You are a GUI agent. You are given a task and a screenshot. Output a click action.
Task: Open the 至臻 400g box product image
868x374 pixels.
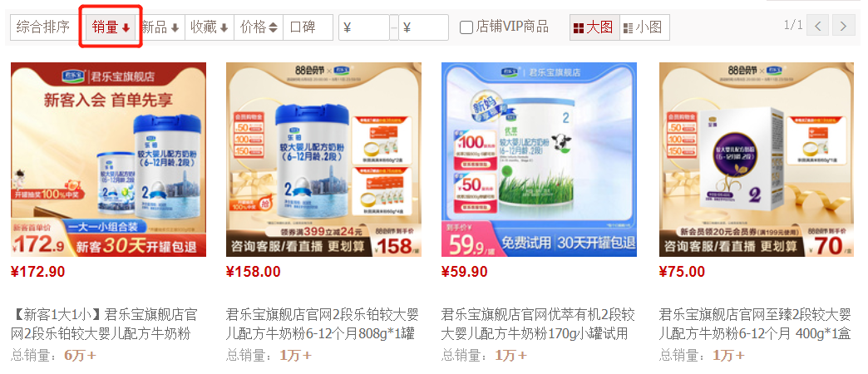757,160
